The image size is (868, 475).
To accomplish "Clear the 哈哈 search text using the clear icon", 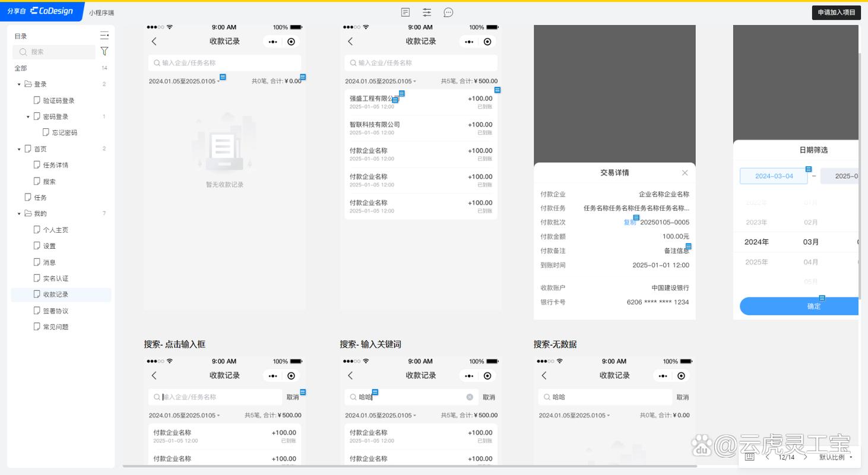I will coord(470,397).
